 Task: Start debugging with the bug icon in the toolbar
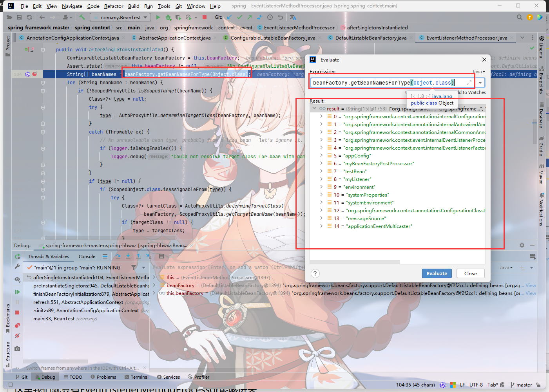click(x=168, y=17)
